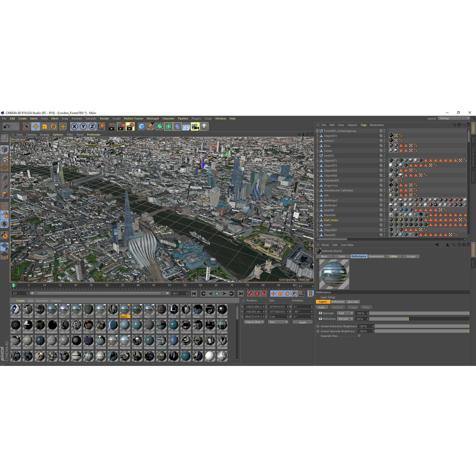This screenshot has width=476, height=476.
Task: Enable the Separate Pass checkbox
Action: click(359, 336)
